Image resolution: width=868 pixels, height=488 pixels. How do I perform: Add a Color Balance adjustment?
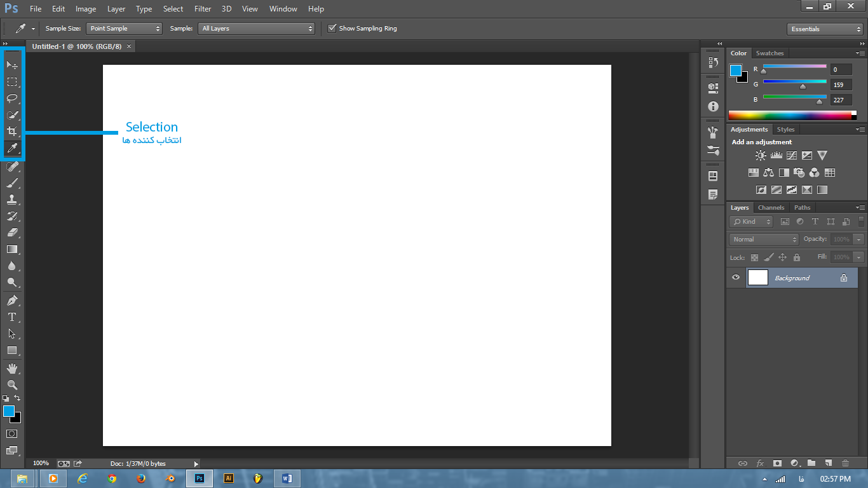(x=768, y=172)
